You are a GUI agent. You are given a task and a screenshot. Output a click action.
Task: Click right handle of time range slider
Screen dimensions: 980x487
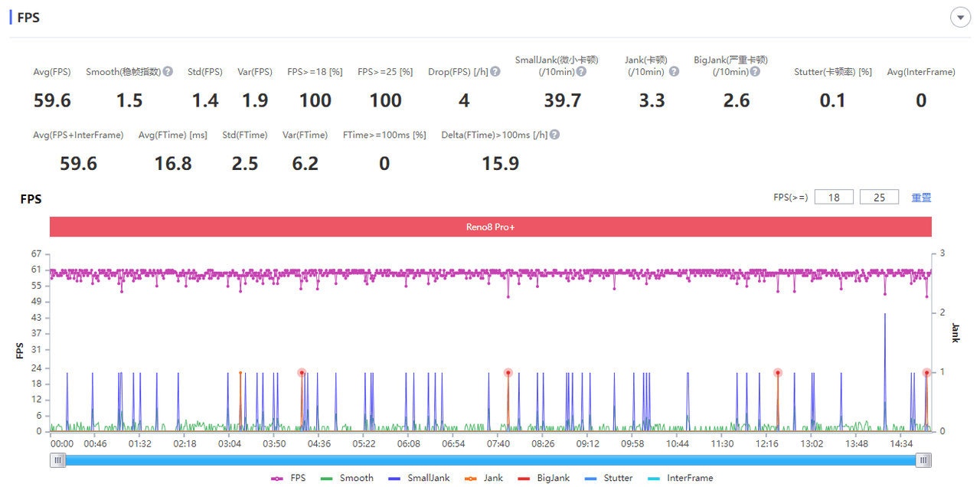[x=925, y=460]
